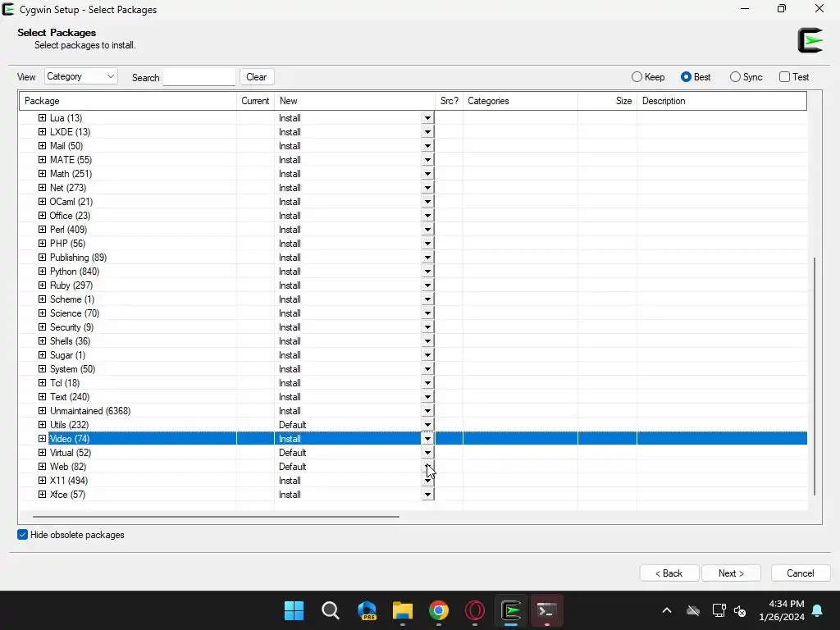The width and height of the screenshot is (840, 630).
Task: Launch Microsoft Edge Preview from taskbar
Action: coord(367,610)
